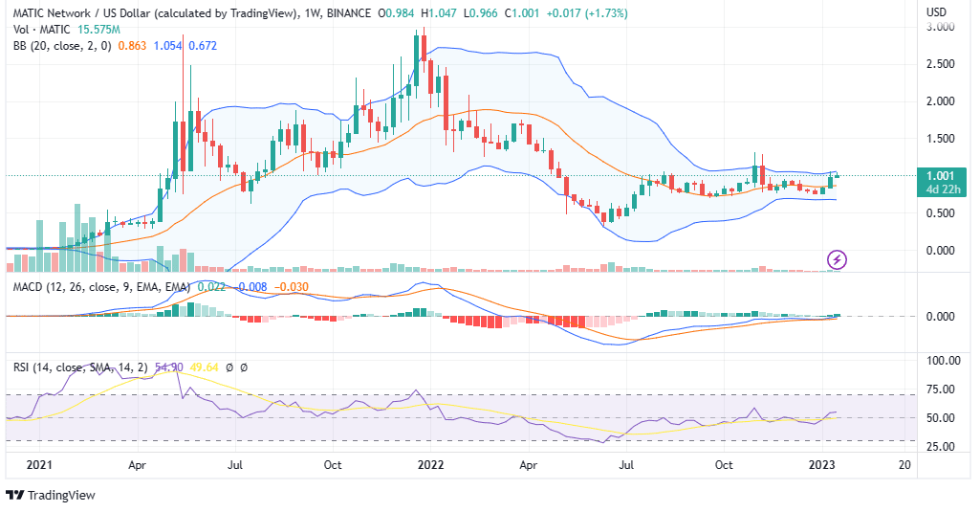This screenshot has height=512, width=980.
Task: Click the 2022 label on time axis
Action: click(430, 464)
